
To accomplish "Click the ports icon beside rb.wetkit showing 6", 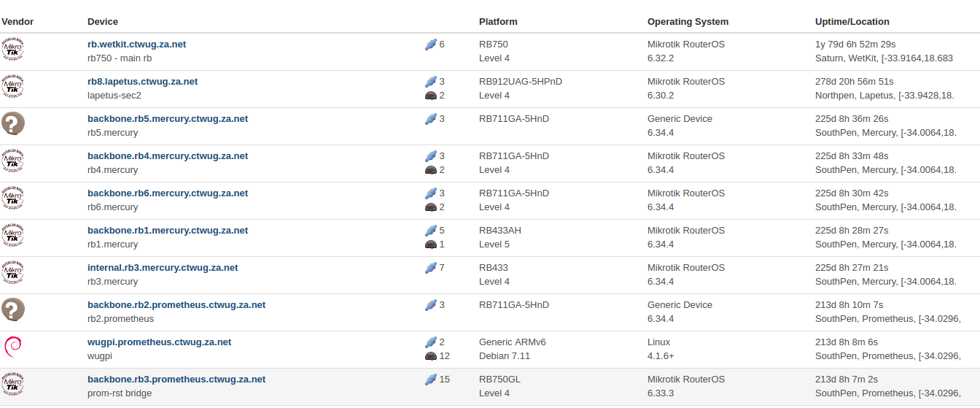I will [x=430, y=45].
